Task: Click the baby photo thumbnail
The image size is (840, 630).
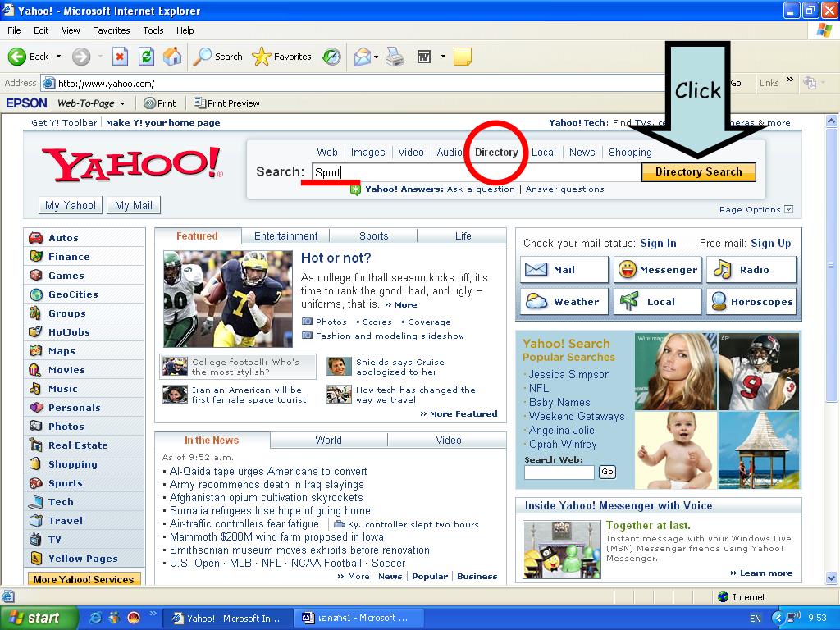Action: click(x=676, y=450)
